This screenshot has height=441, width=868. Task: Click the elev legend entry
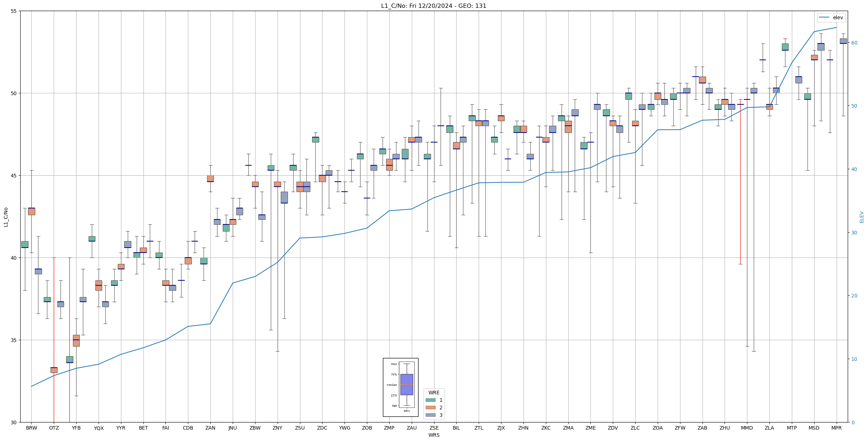point(838,17)
